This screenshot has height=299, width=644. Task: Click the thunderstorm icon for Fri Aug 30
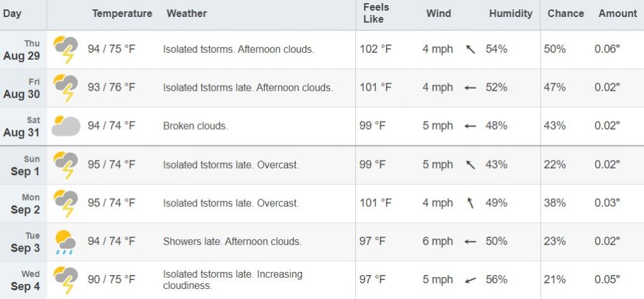[x=65, y=88]
